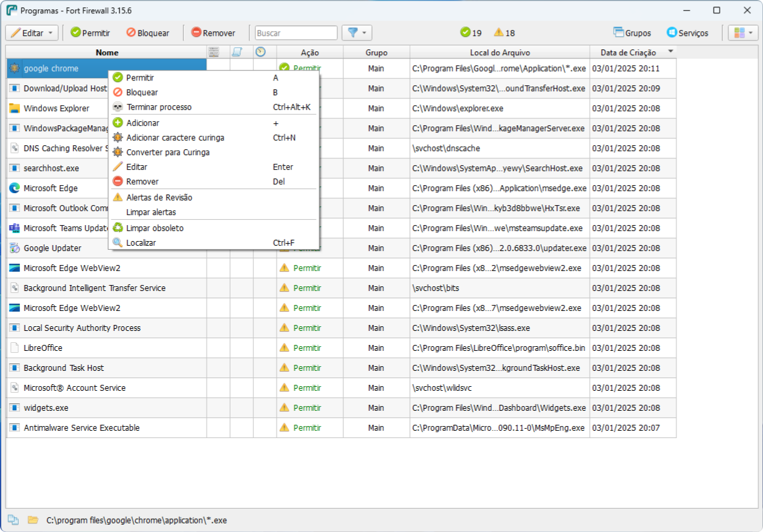Click the DNS Caching Resolver service icon

(15, 148)
